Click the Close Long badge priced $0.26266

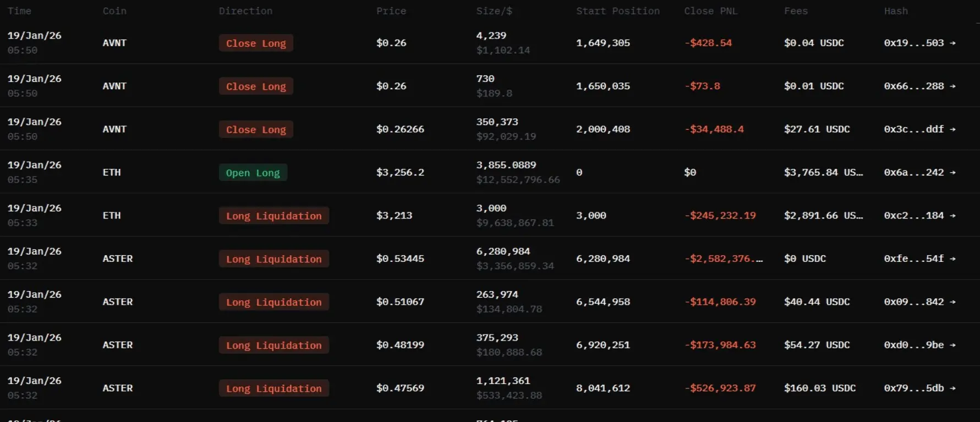tap(256, 129)
